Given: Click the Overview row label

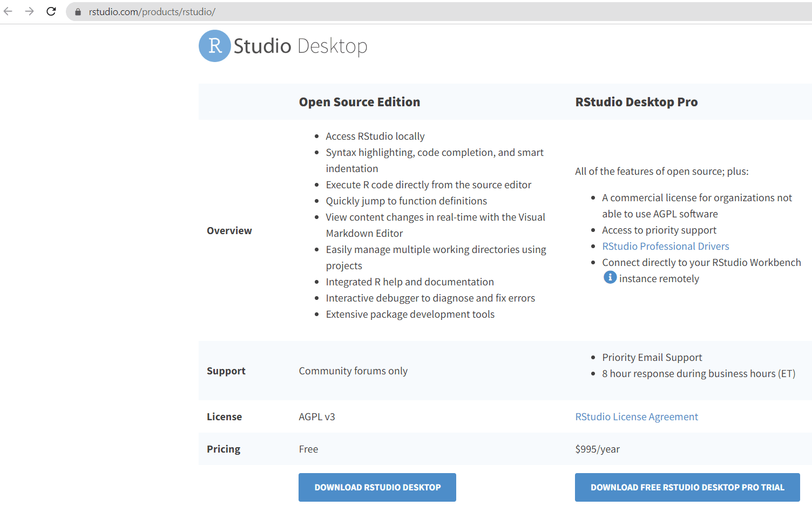Looking at the screenshot, I should [229, 231].
